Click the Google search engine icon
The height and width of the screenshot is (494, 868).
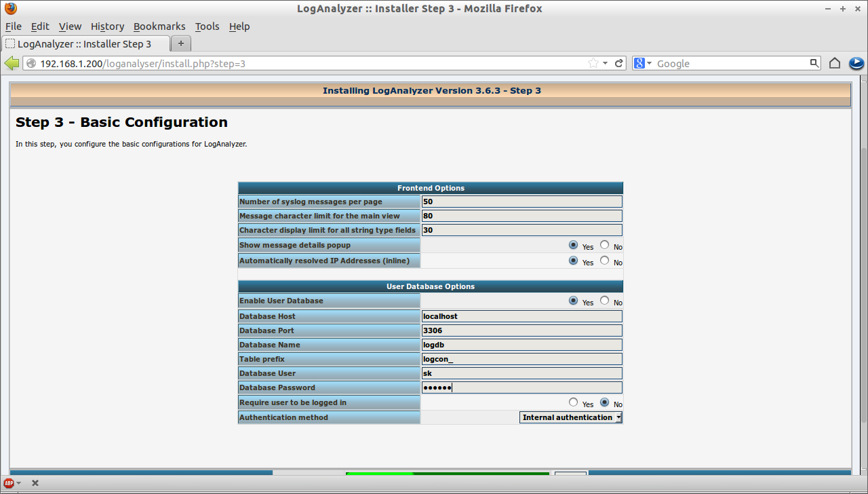click(639, 63)
